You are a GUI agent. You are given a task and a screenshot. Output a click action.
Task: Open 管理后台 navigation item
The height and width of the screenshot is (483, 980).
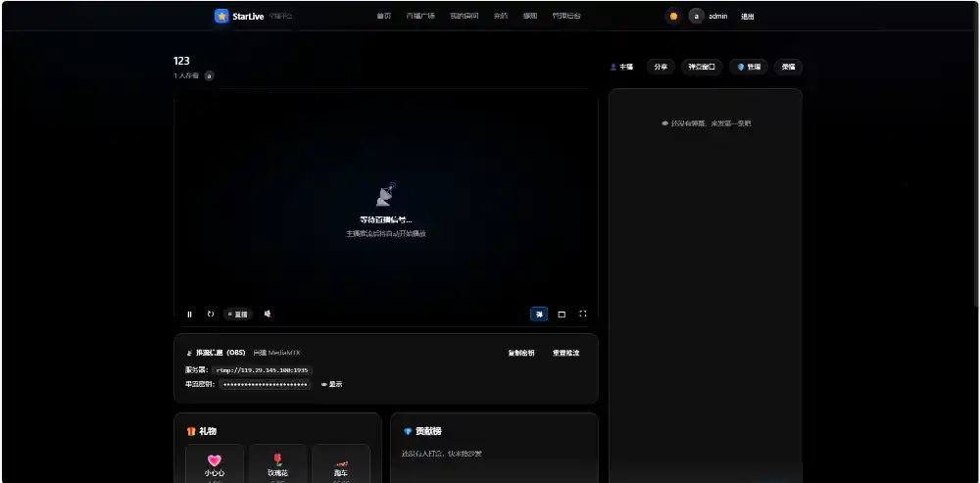566,16
